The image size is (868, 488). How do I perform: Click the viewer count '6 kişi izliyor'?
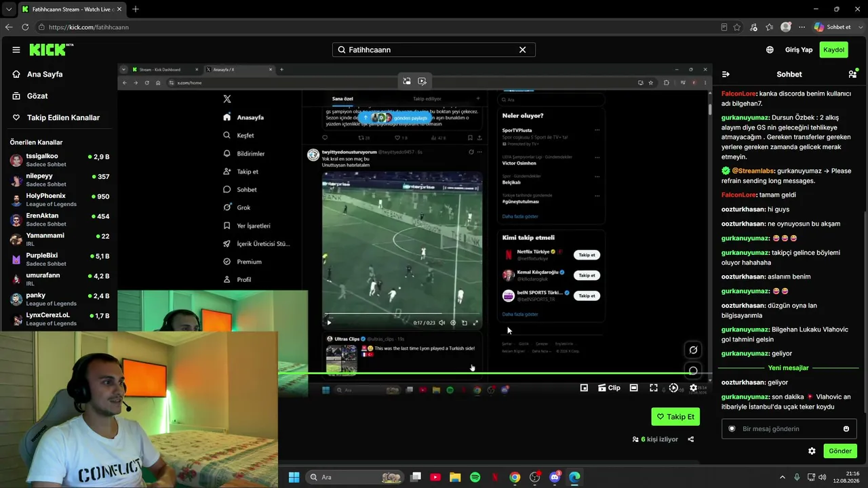(x=655, y=439)
